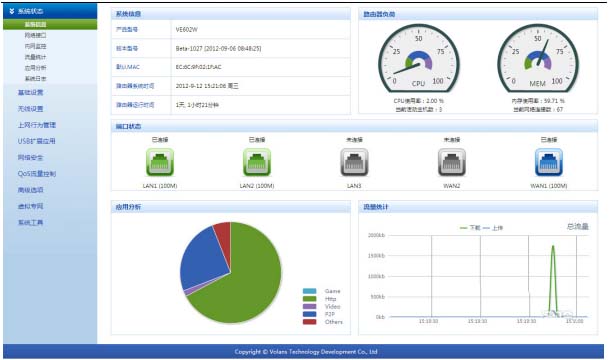Open the 系统日志 submenu item

pyautogui.click(x=35, y=78)
